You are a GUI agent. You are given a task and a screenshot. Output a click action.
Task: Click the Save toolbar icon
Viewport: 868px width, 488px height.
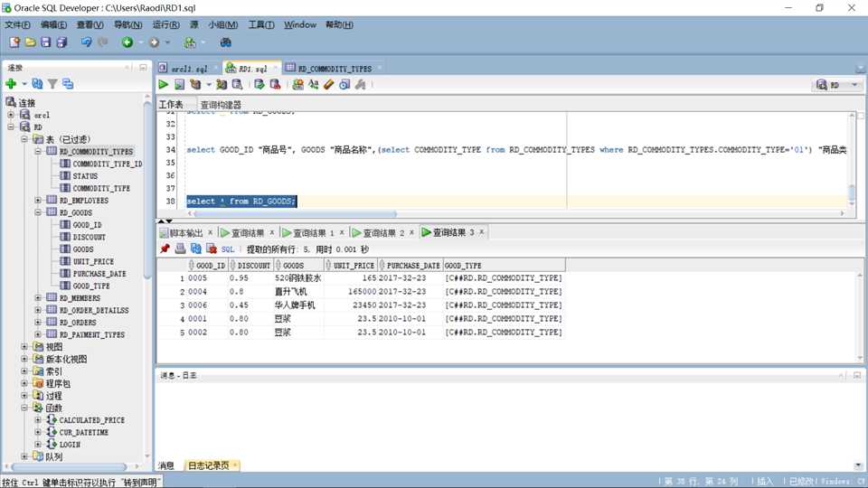click(46, 42)
